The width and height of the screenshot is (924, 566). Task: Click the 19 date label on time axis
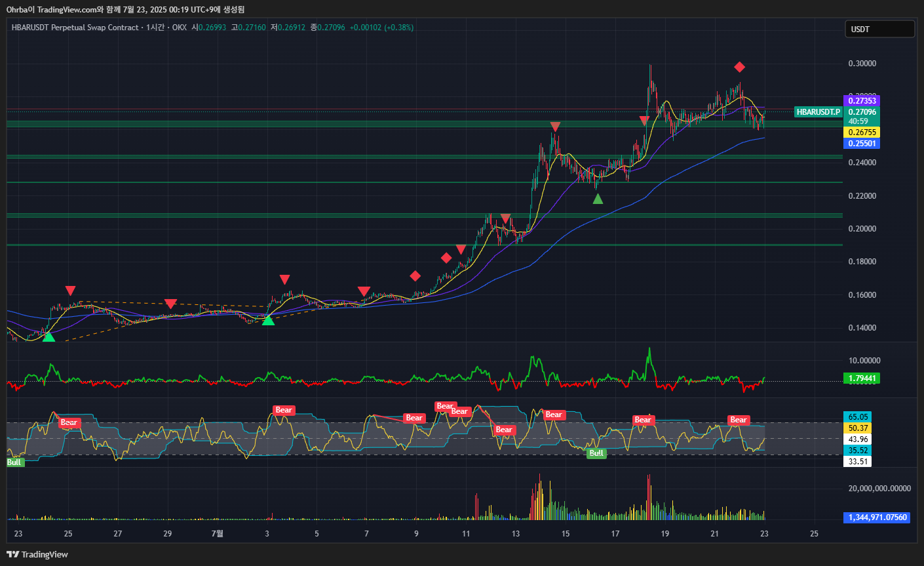point(665,534)
